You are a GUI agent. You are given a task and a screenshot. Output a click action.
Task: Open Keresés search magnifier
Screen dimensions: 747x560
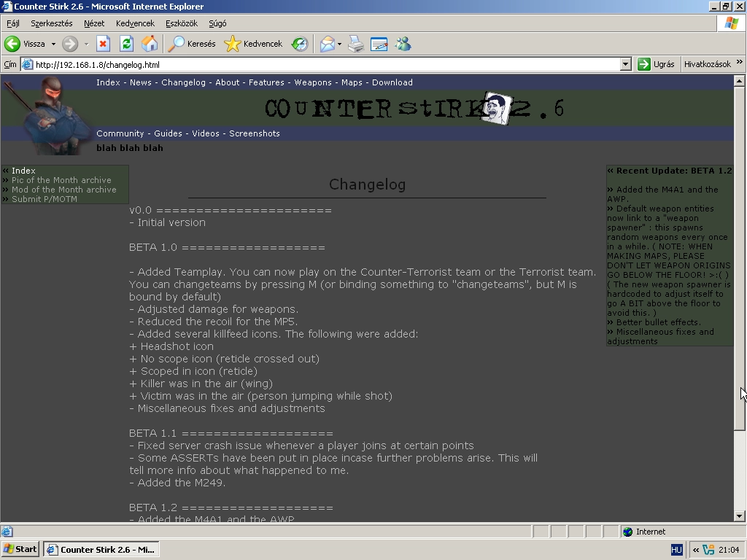177,44
